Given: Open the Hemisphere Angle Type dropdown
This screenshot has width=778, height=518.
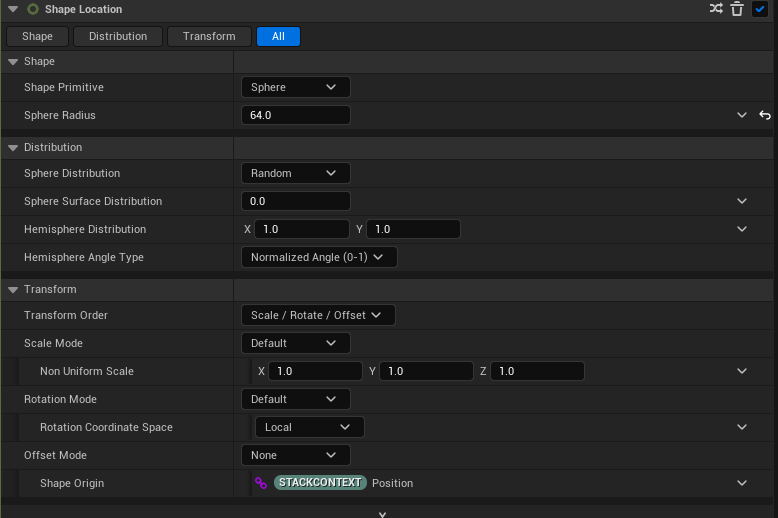Looking at the screenshot, I should 319,257.
